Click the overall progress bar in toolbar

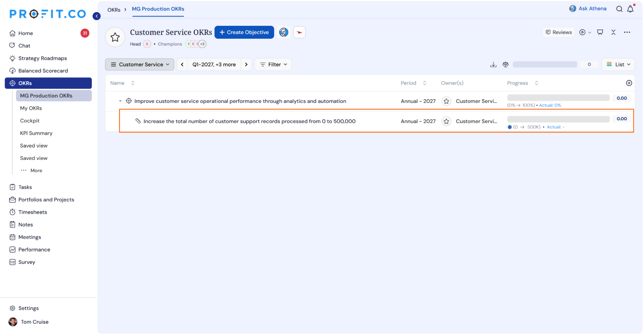[x=545, y=64]
